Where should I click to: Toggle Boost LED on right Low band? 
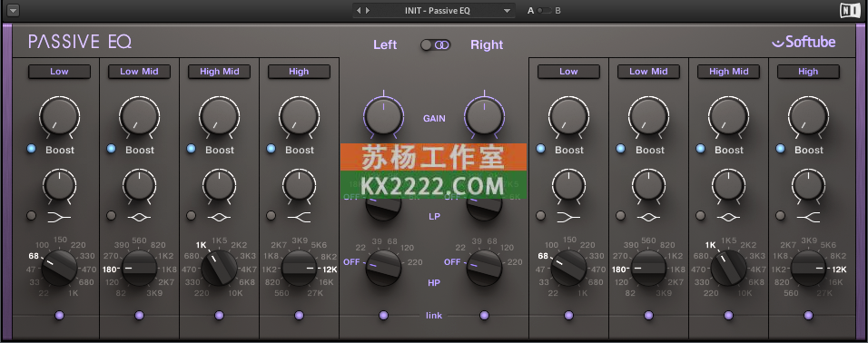[540, 149]
